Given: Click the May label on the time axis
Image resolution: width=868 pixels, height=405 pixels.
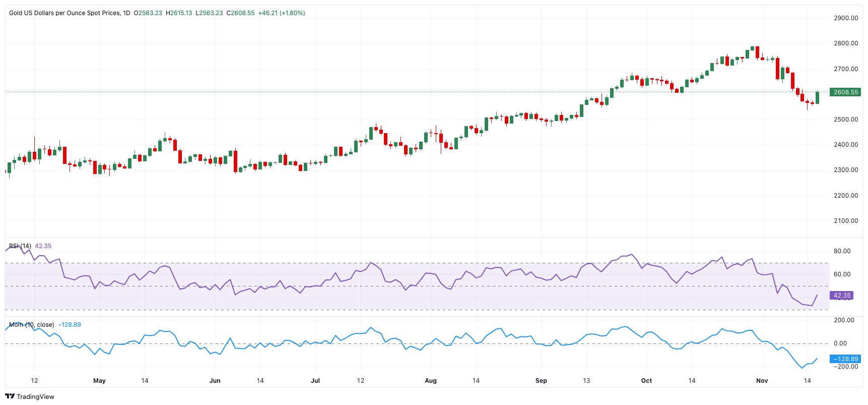Looking at the screenshot, I should point(99,381).
